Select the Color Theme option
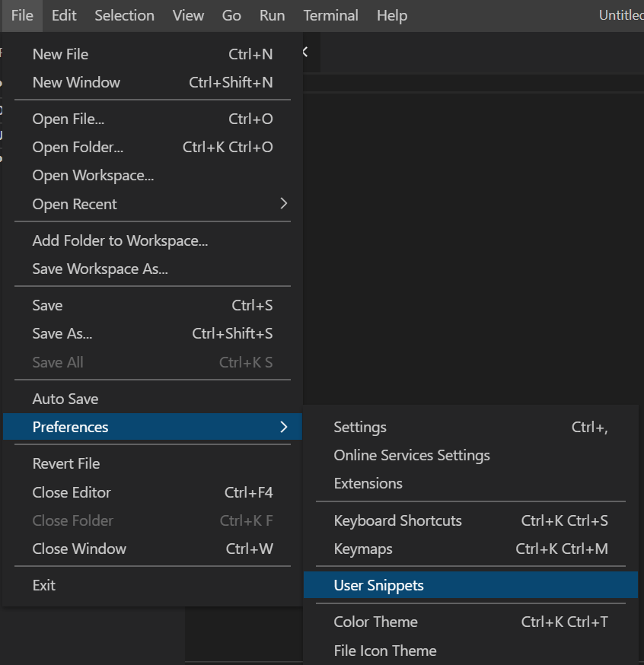Screen dimensions: 644x665 (x=375, y=622)
